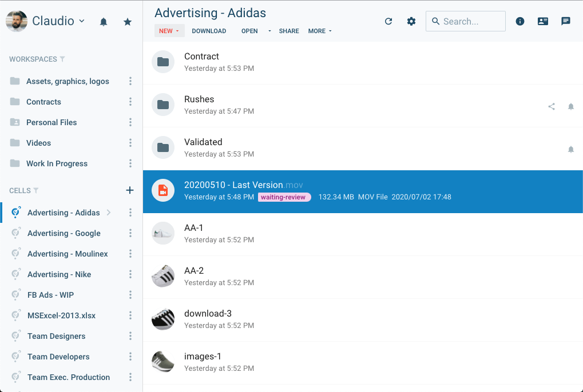Create a new cell with the plus icon
This screenshot has height=392, width=583.
(130, 190)
